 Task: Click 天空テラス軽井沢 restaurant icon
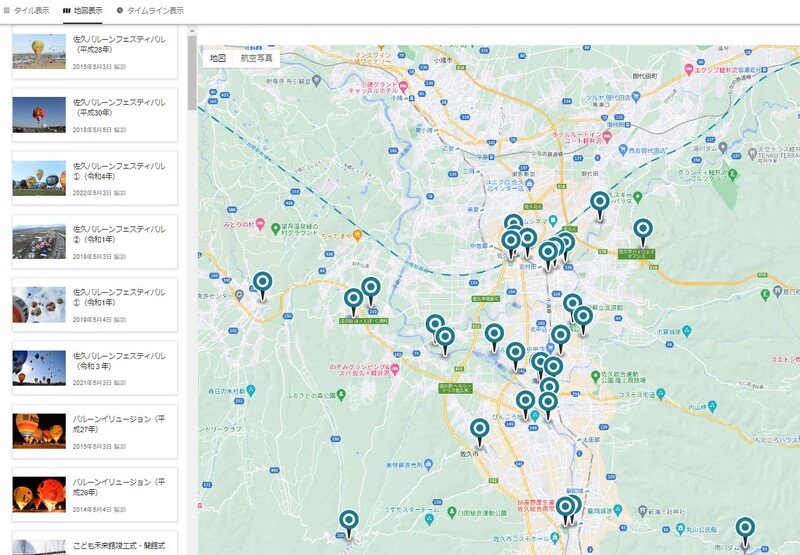[752, 152]
